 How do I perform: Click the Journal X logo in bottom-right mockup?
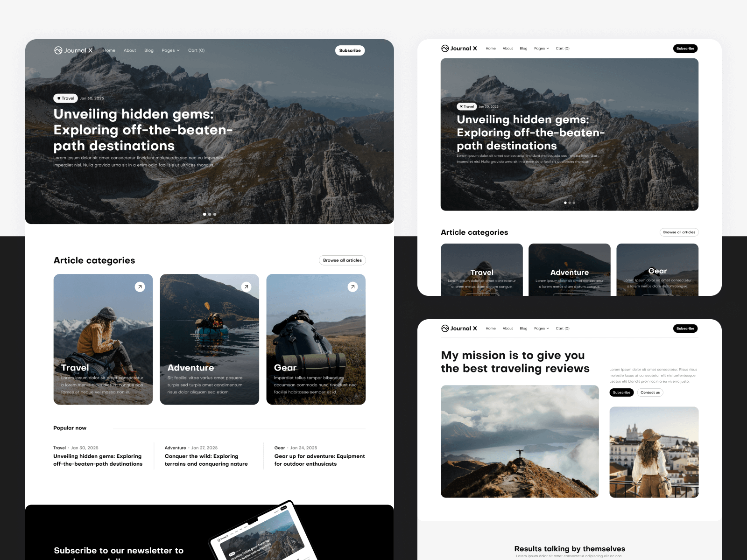[459, 329]
